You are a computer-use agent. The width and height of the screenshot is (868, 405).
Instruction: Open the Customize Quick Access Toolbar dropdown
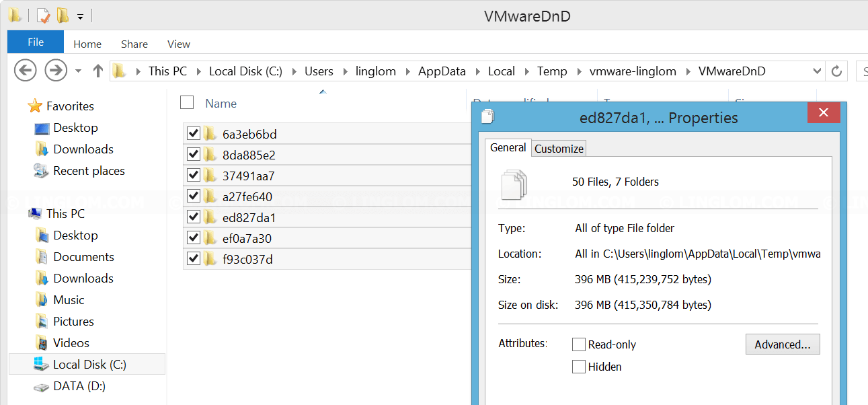point(80,15)
